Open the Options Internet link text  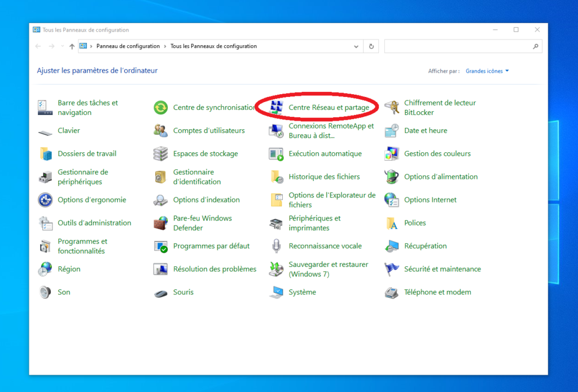[x=430, y=200]
